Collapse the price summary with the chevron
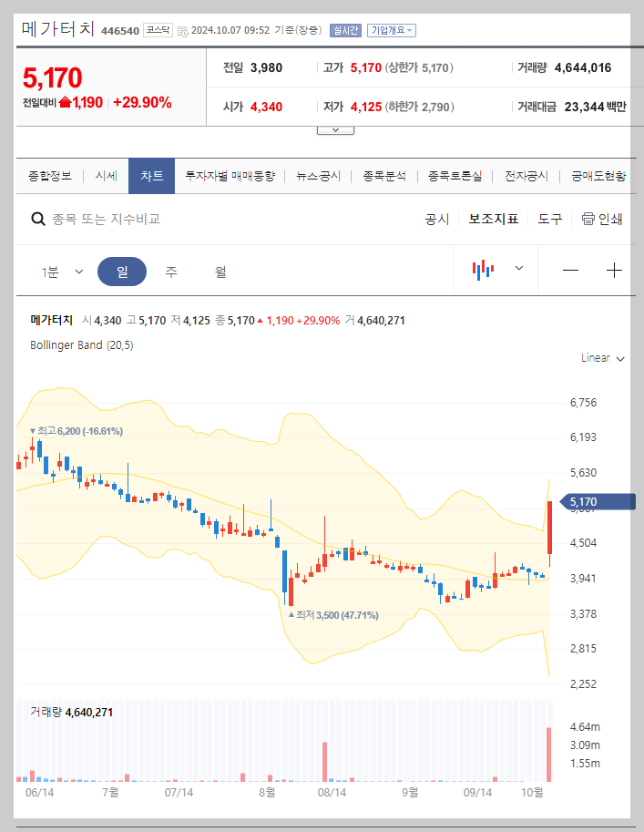 [335, 128]
